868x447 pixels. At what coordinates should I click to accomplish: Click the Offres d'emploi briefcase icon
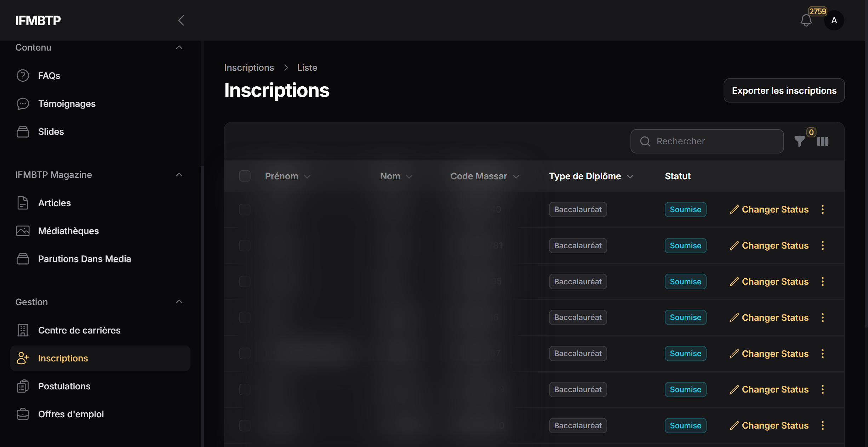click(x=23, y=414)
